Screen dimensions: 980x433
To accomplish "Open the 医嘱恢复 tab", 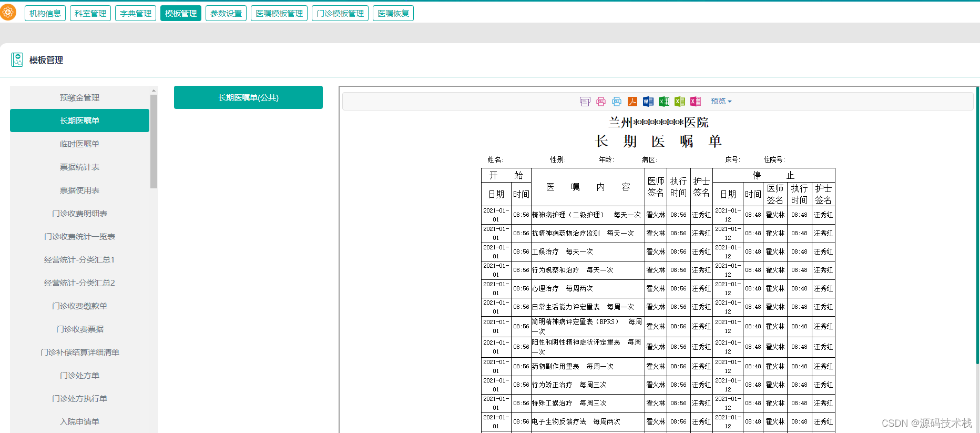I will click(393, 13).
